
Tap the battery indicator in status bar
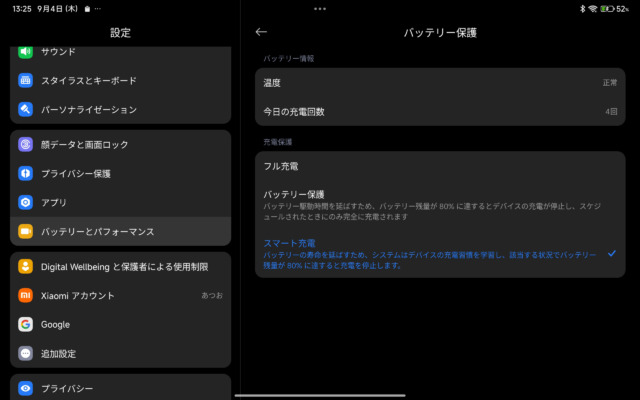point(607,9)
